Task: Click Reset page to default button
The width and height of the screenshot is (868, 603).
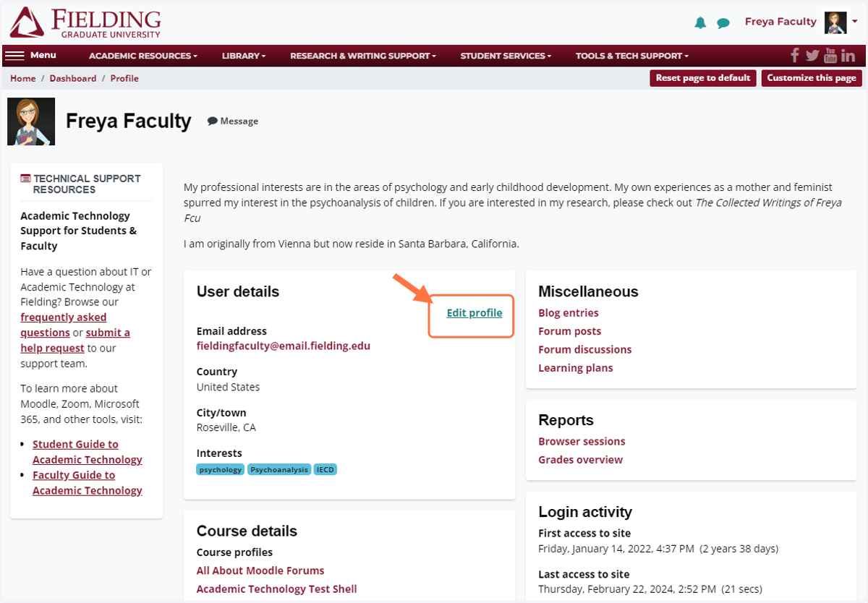Action: [703, 78]
